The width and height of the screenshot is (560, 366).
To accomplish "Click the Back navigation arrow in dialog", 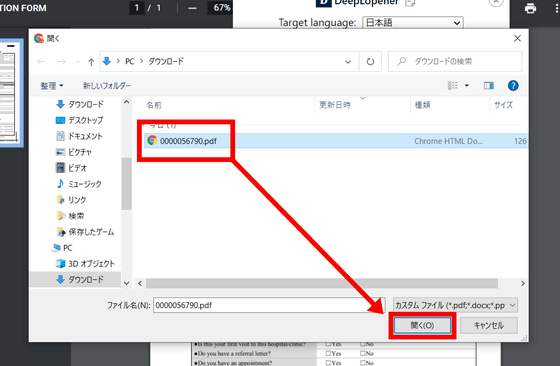I will pos(41,62).
